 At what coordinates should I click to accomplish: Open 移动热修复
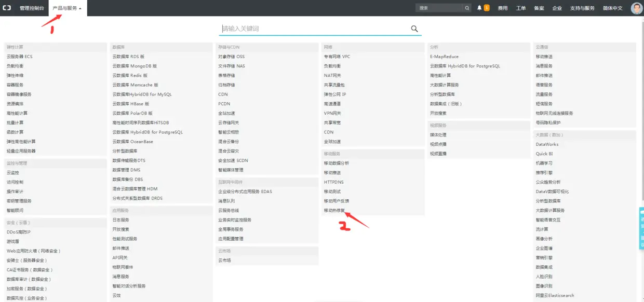click(x=334, y=210)
